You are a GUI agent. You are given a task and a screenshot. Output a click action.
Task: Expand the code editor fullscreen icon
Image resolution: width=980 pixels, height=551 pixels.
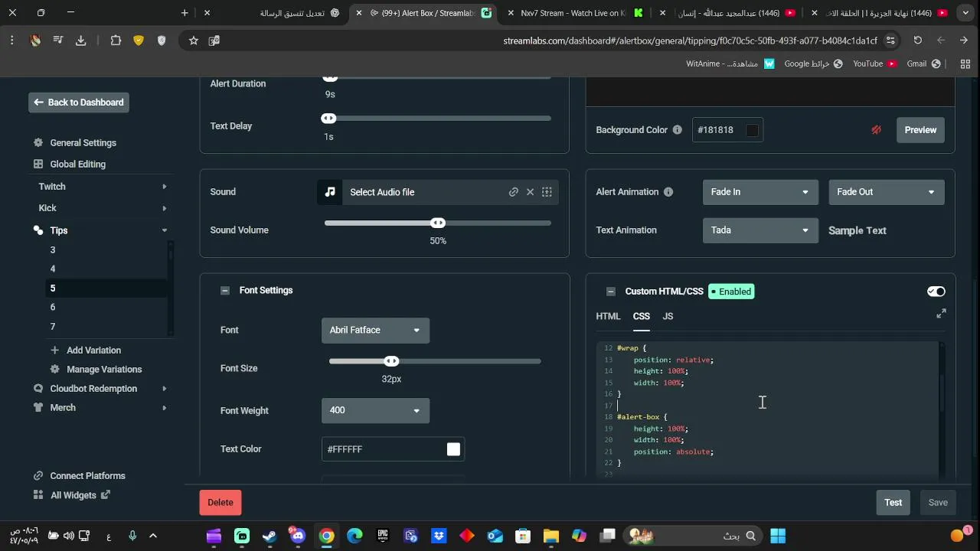[941, 314]
